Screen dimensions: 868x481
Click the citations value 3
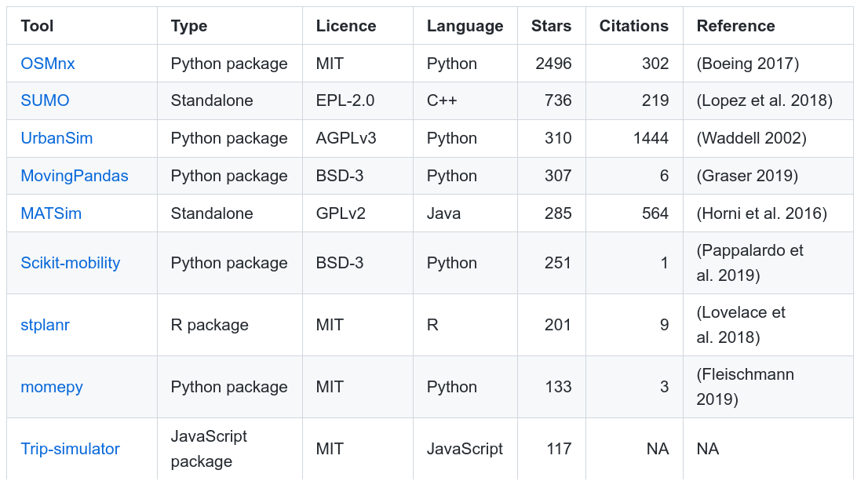[x=664, y=387]
